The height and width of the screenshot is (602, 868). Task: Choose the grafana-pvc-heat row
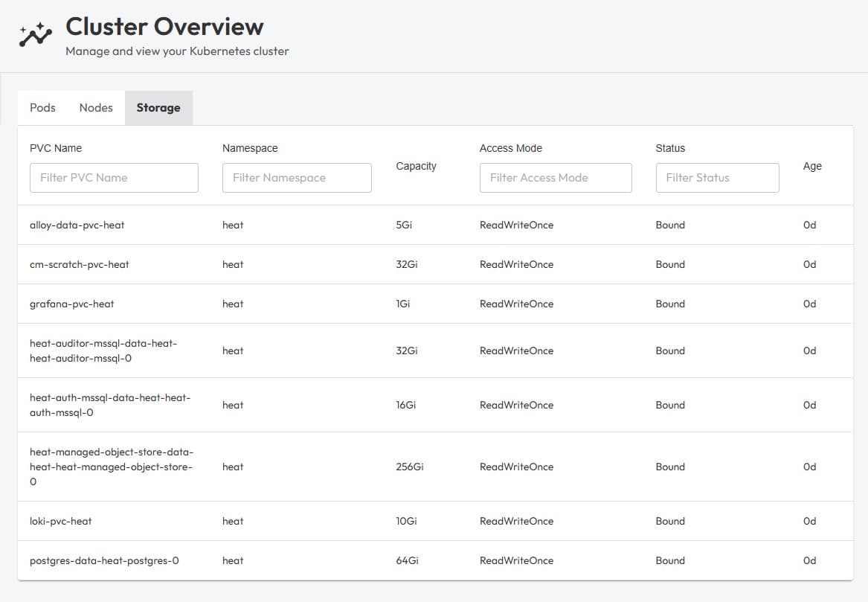[72, 304]
